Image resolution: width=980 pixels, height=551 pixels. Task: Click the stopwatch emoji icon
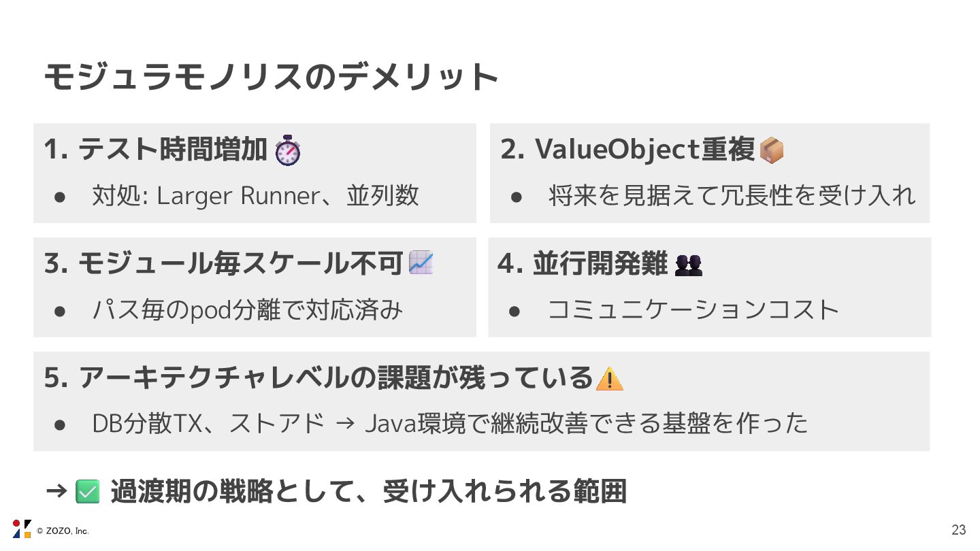tap(287, 150)
